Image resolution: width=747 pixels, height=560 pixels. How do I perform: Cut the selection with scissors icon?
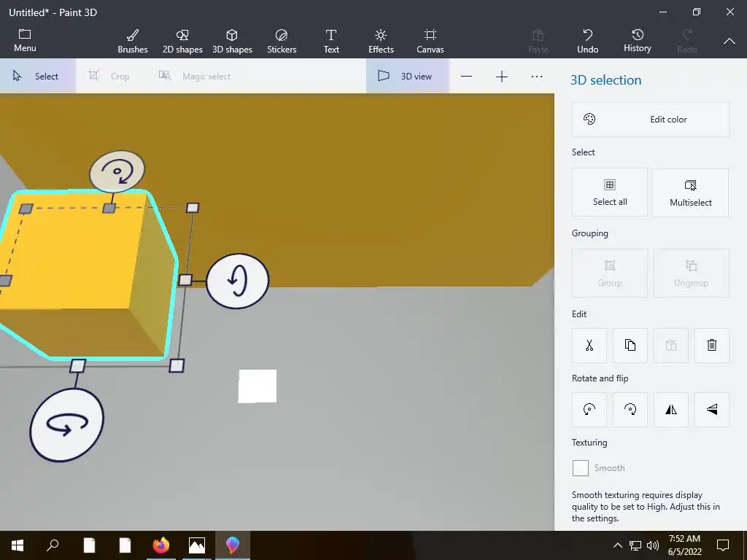pos(589,345)
